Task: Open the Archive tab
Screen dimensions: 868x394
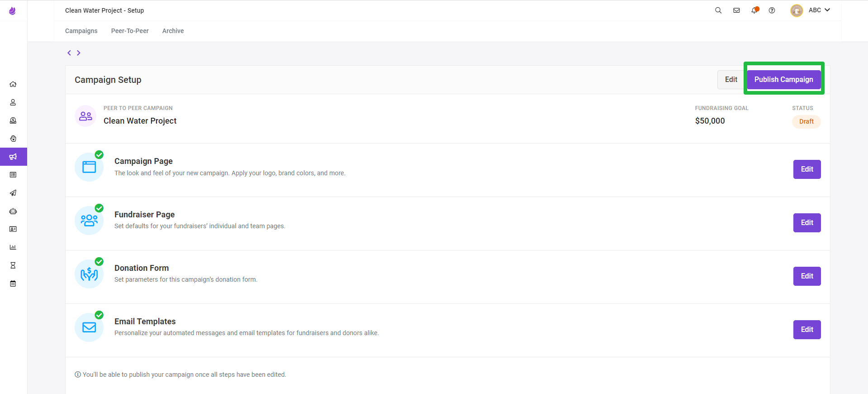Action: [x=173, y=31]
